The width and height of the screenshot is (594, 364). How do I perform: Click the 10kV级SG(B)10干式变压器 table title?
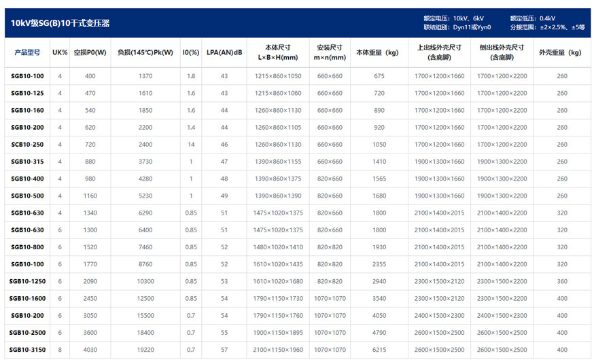[60, 23]
